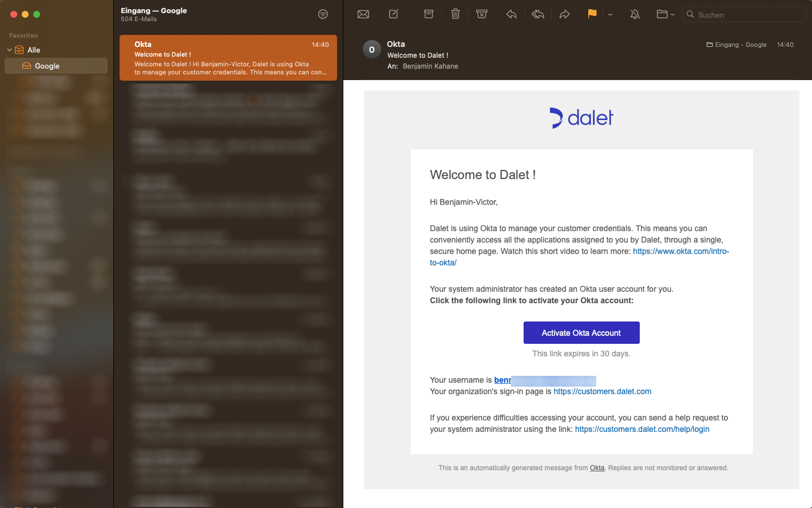Open the customers.dalet.com/help/login link

(x=642, y=429)
